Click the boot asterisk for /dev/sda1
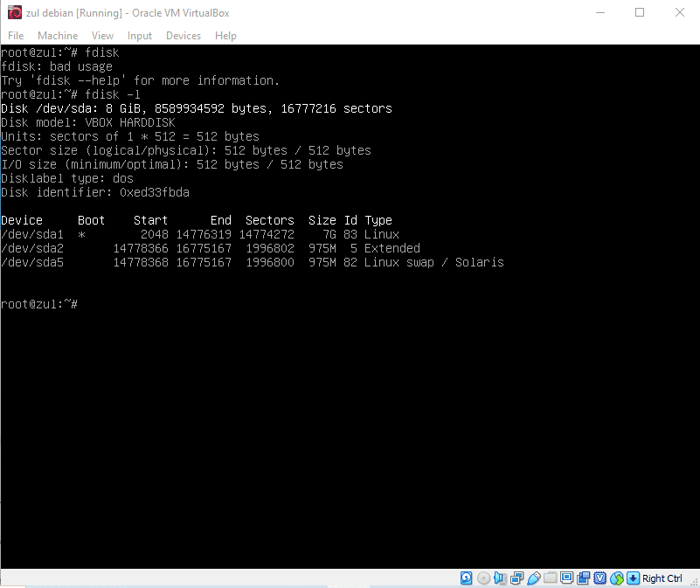The width and height of the screenshot is (700, 588). coord(81,234)
